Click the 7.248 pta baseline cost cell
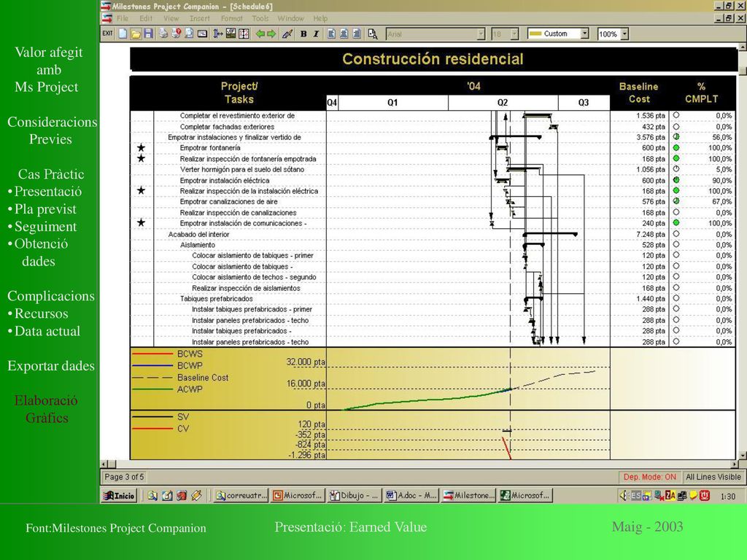Image resolution: width=747 pixels, height=560 pixels. point(651,234)
